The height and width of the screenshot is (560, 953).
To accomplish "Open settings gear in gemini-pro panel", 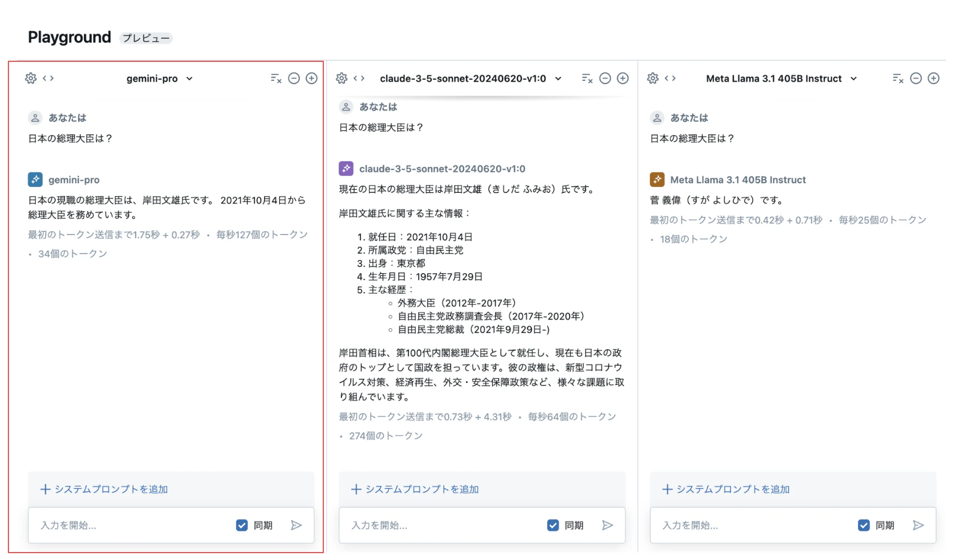I will 31,78.
